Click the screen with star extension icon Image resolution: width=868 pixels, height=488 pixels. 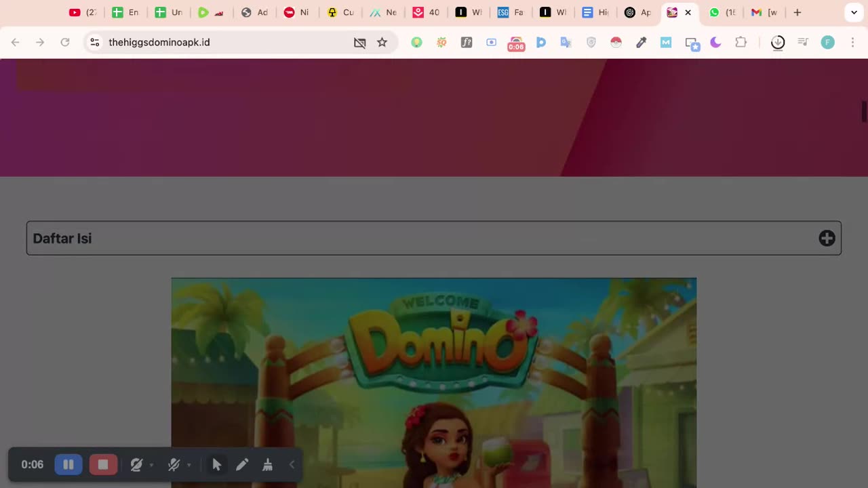point(691,43)
